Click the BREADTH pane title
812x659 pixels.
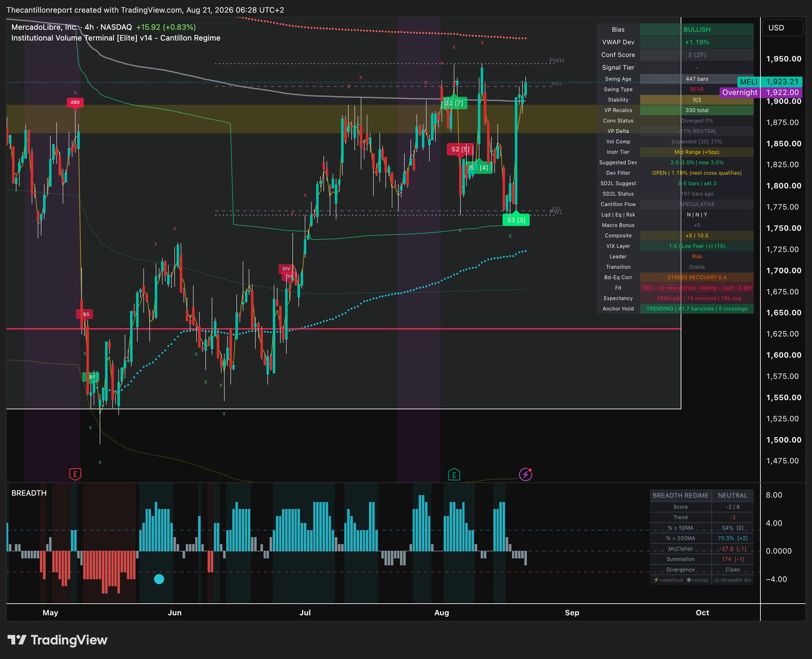pyautogui.click(x=29, y=493)
